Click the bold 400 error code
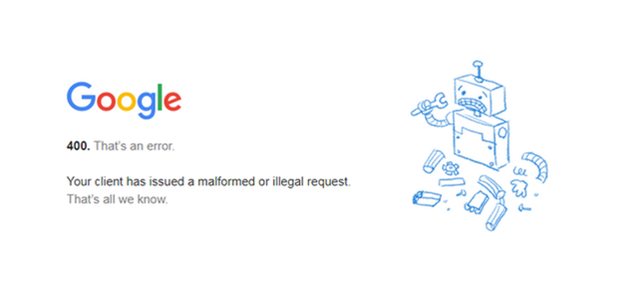Viewport: 644px width, 295px height. 78,147
